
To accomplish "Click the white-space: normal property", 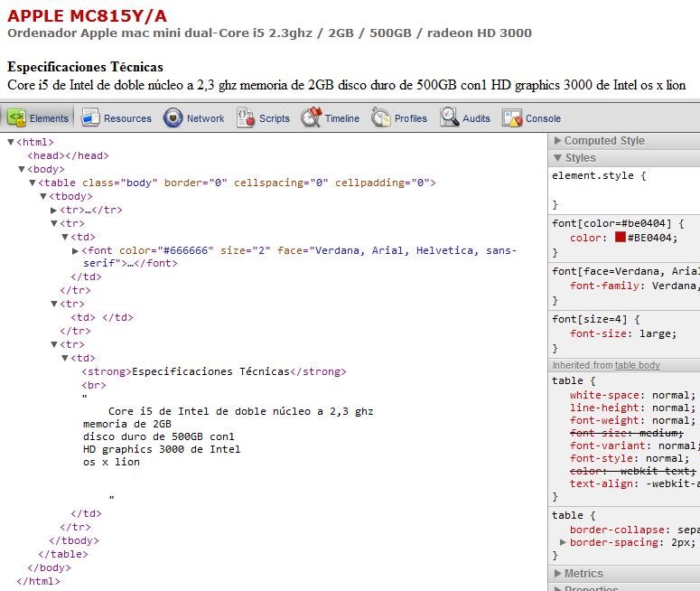I will tap(632, 395).
